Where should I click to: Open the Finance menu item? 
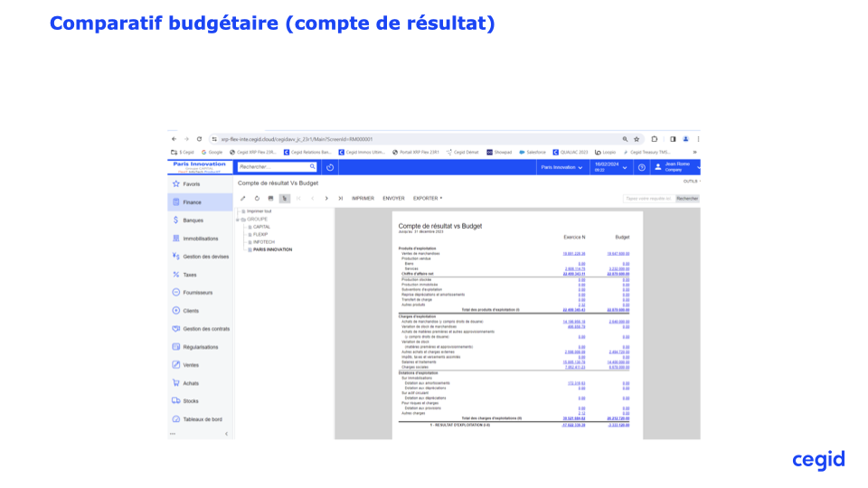pyautogui.click(x=192, y=202)
